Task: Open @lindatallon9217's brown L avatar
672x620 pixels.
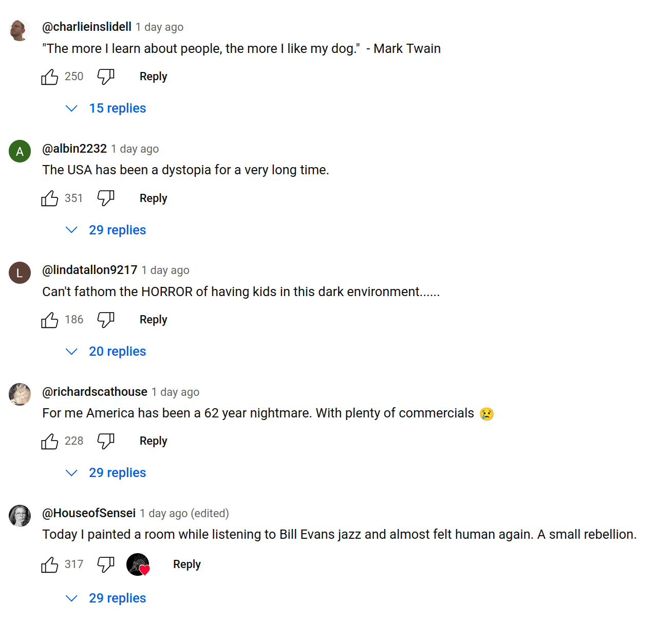Action: tap(20, 272)
